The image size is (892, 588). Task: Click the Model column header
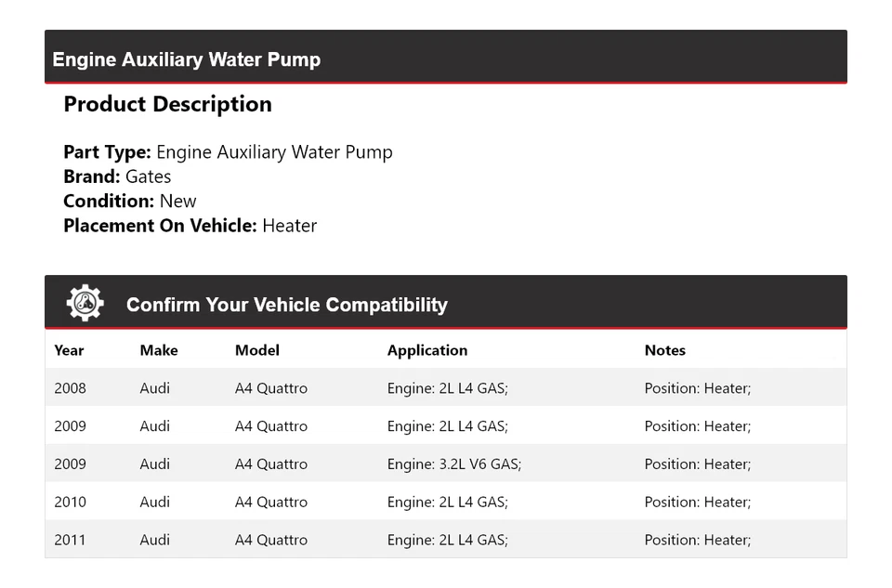[257, 350]
